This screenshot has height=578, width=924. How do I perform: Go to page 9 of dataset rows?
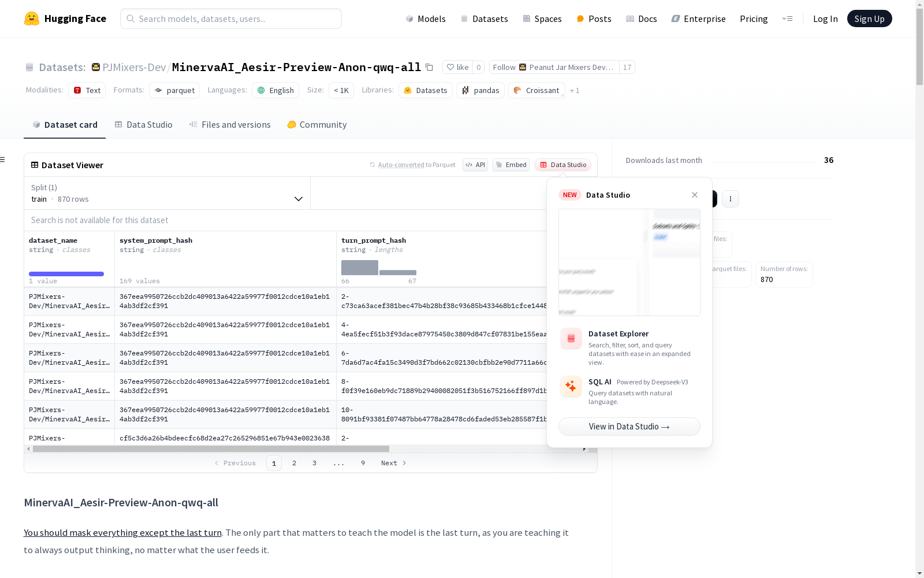tap(363, 463)
